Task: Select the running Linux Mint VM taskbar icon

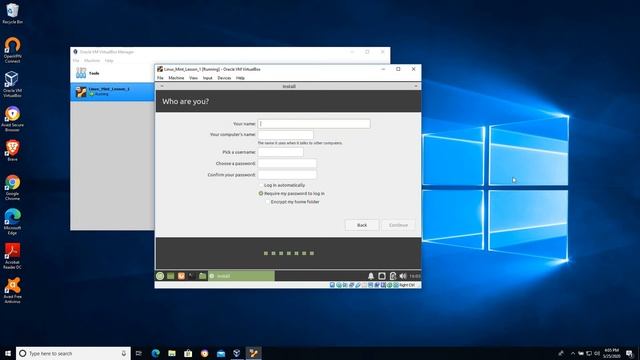Action: [x=253, y=353]
